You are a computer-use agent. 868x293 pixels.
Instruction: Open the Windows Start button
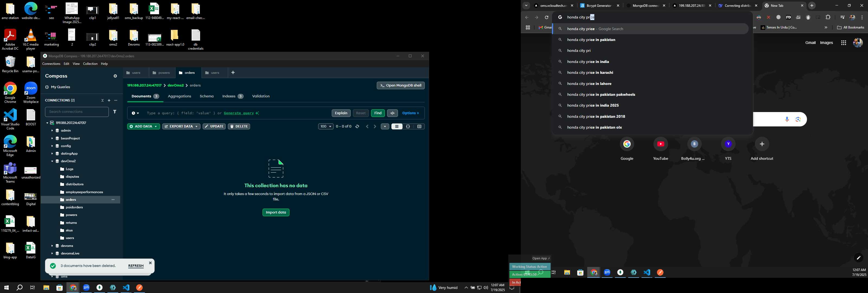tap(7, 288)
